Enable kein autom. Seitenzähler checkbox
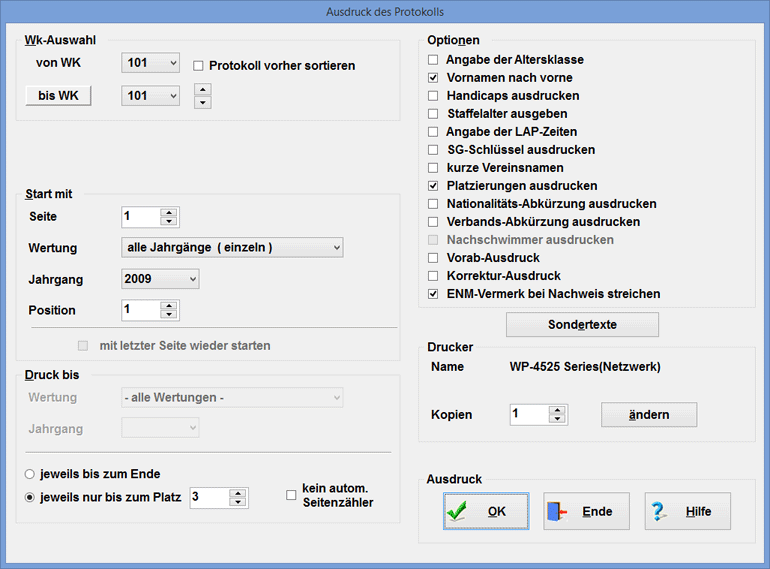Viewport: 770px width, 569px height. 292,495
